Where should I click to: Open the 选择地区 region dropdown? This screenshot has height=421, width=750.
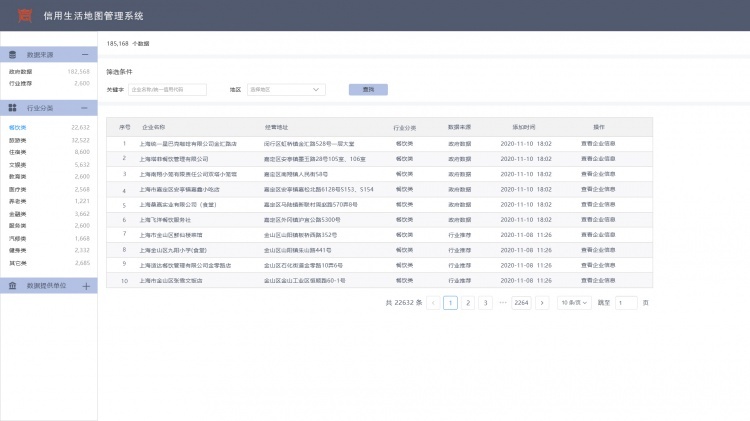(286, 89)
